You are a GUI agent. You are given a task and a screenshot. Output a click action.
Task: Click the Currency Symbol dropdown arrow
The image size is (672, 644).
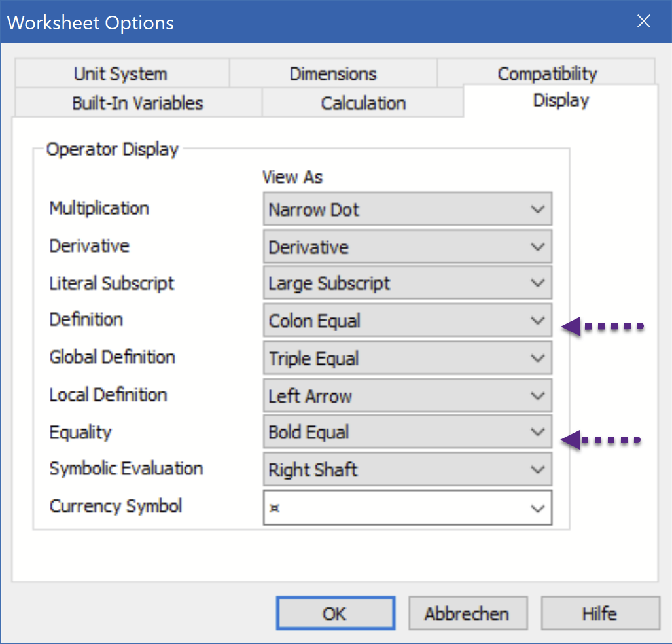538,508
